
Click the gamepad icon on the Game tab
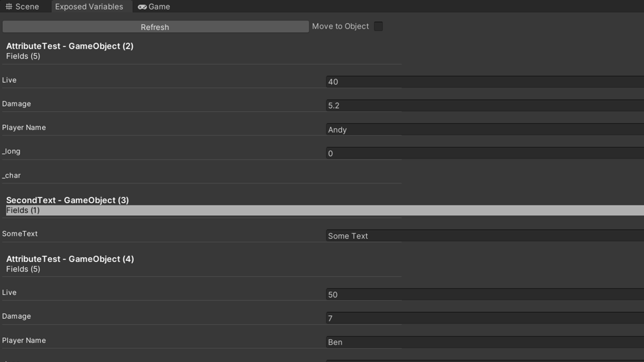click(142, 7)
